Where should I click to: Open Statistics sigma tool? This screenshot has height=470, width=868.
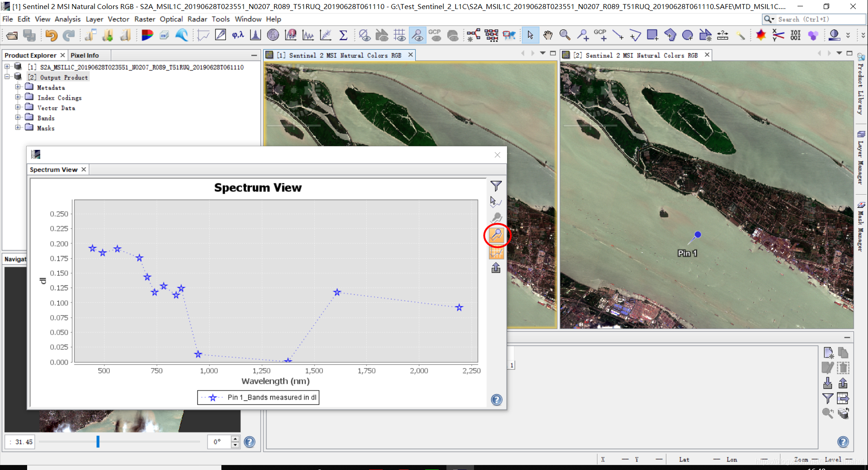343,35
